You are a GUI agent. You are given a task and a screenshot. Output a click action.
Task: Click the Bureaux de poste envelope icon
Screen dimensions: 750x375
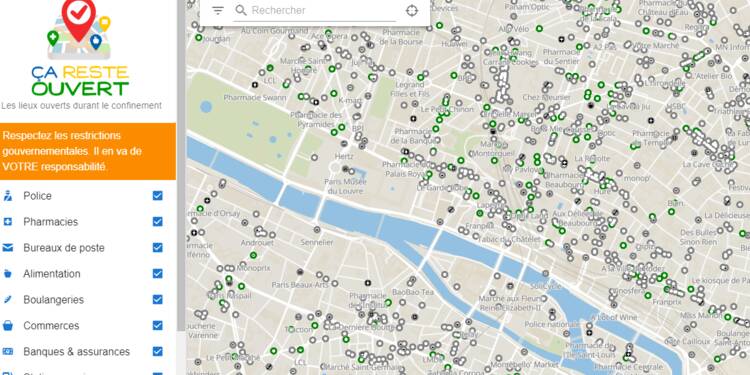(8, 248)
